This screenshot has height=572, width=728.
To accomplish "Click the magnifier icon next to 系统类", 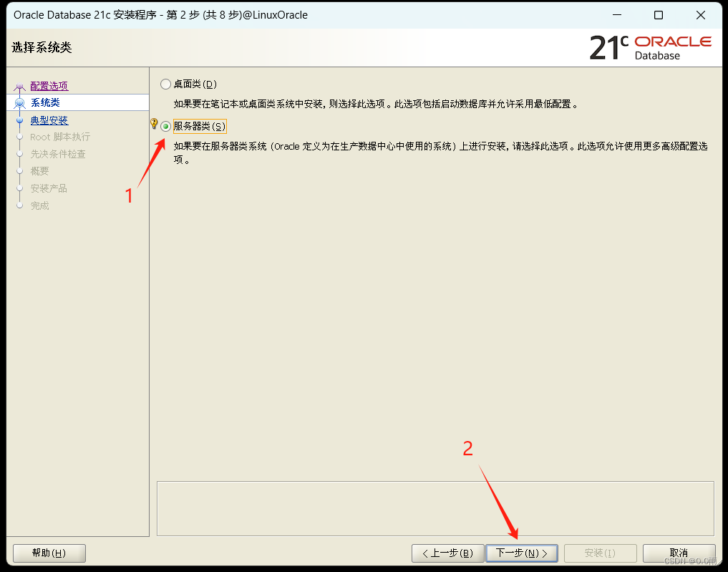I will [20, 102].
